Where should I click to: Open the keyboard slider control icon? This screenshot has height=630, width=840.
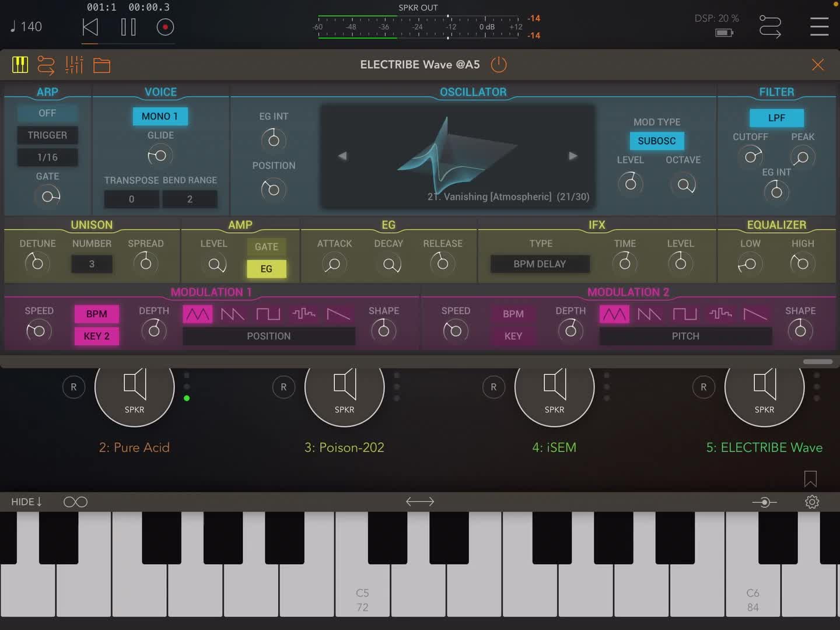[764, 502]
